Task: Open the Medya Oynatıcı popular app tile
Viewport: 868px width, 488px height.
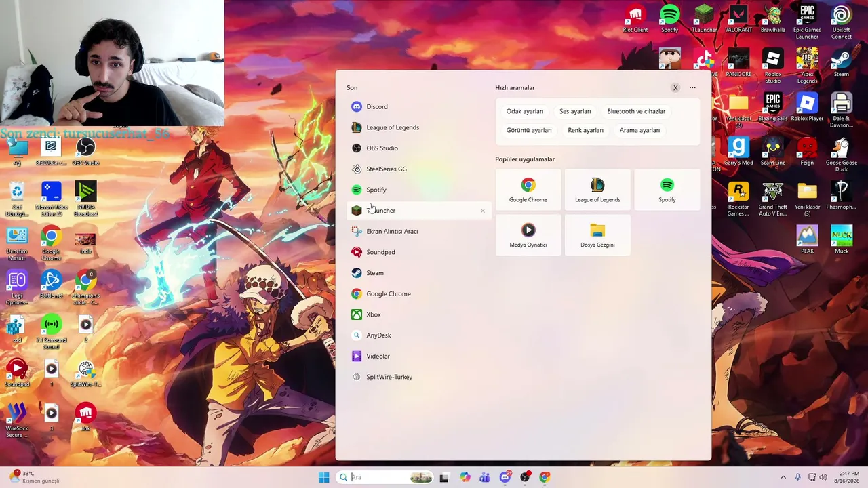Action: (x=528, y=235)
